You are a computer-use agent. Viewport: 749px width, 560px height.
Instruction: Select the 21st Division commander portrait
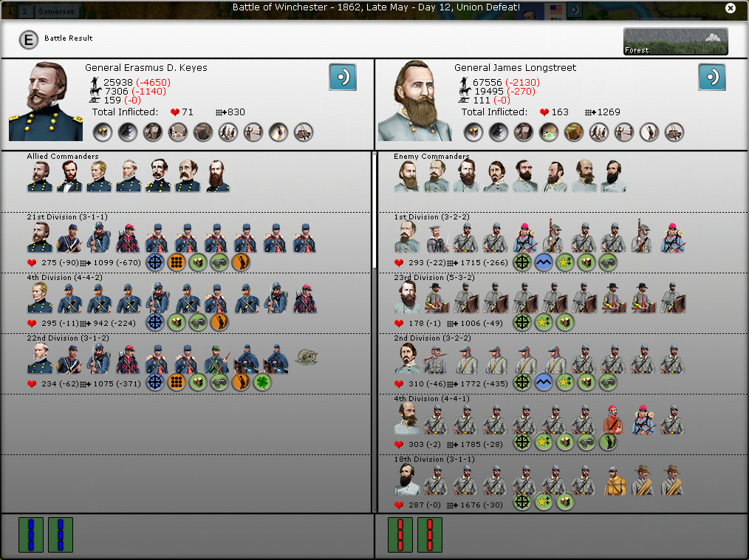point(40,237)
